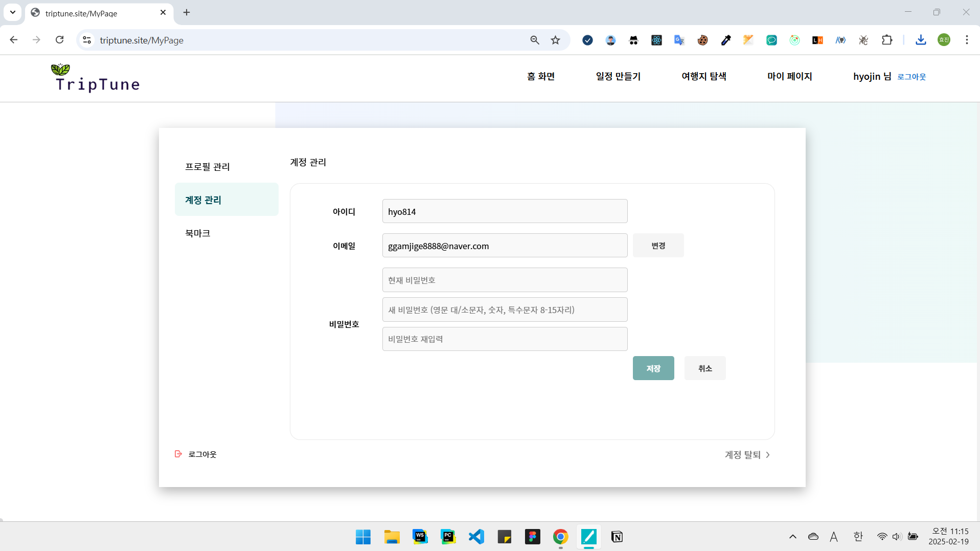Select 북마크 in the sidebar menu

pyautogui.click(x=198, y=233)
